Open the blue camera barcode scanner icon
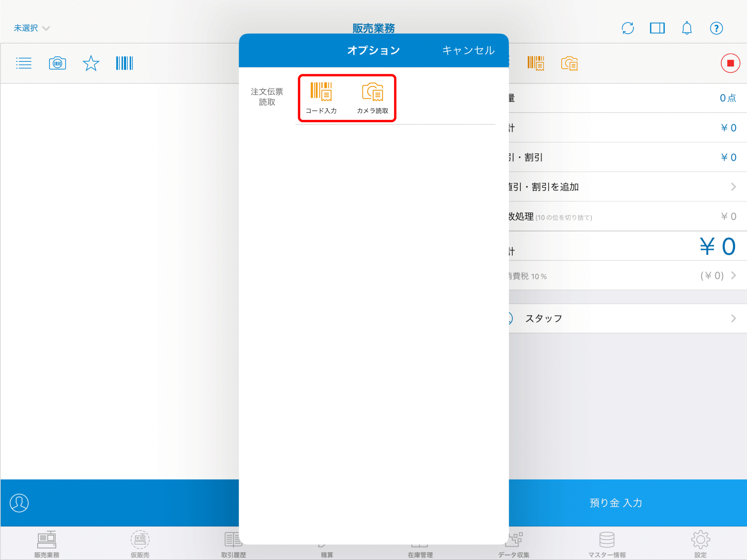 [57, 63]
